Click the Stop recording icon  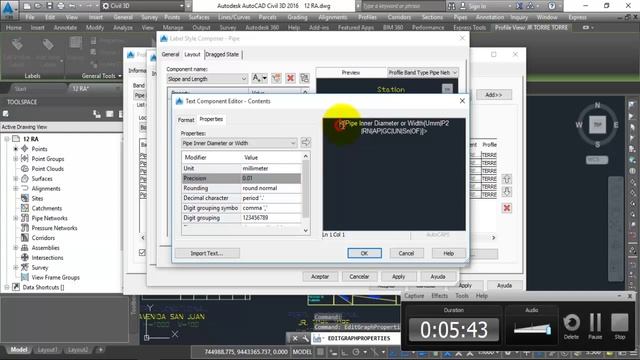click(x=620, y=323)
